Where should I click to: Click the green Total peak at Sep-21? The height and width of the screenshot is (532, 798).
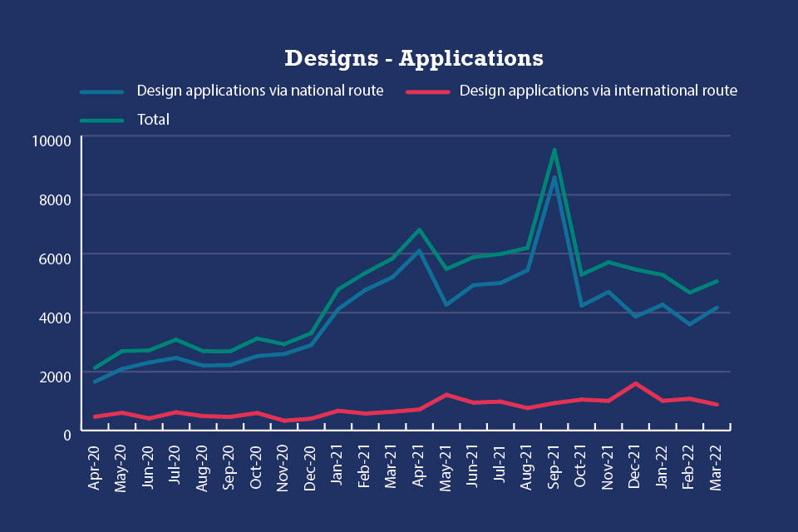pyautogui.click(x=554, y=150)
